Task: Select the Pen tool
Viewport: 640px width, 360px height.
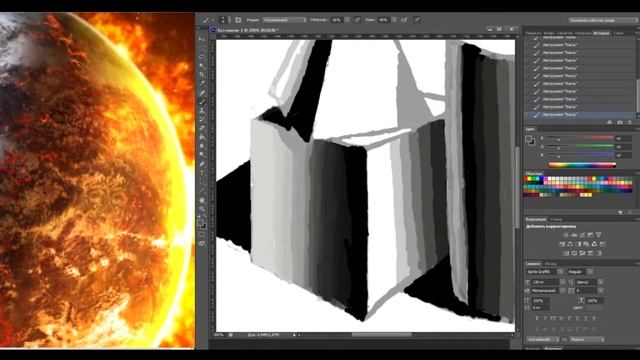Action: 202,164
